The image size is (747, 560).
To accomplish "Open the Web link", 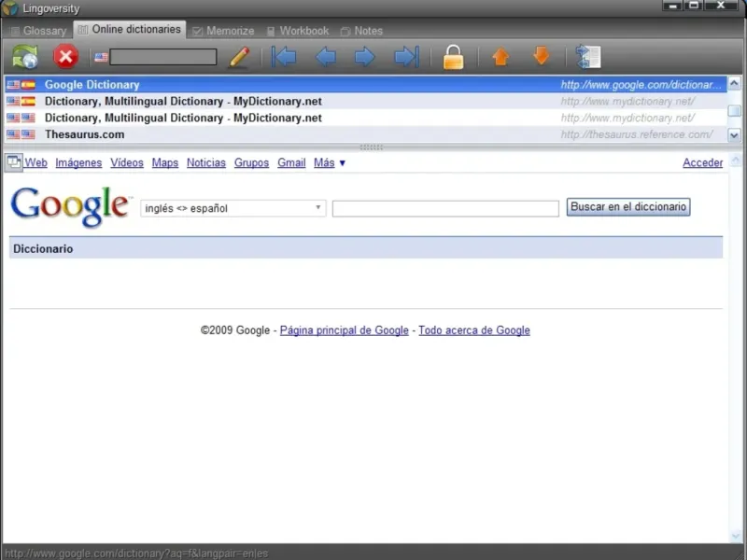I will 35,162.
